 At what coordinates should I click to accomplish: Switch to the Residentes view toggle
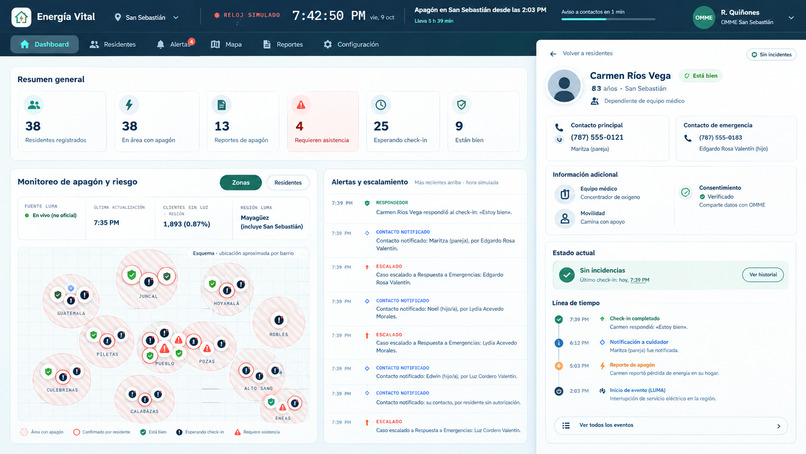click(x=288, y=183)
